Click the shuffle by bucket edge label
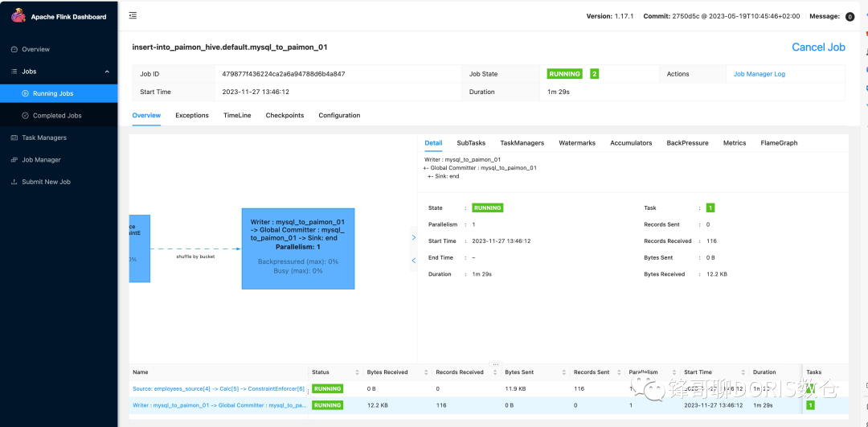Image resolution: width=868 pixels, height=427 pixels. coord(195,257)
